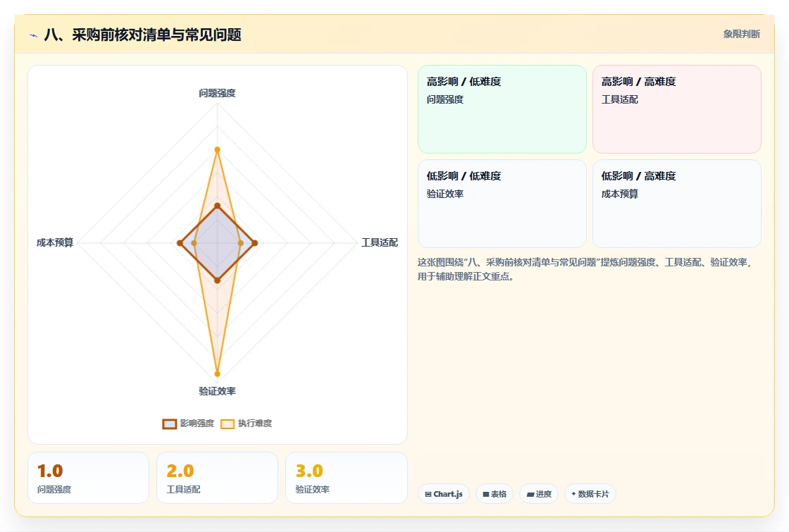Click the 工具适配 radar axis label
789x532 pixels.
[x=380, y=242]
